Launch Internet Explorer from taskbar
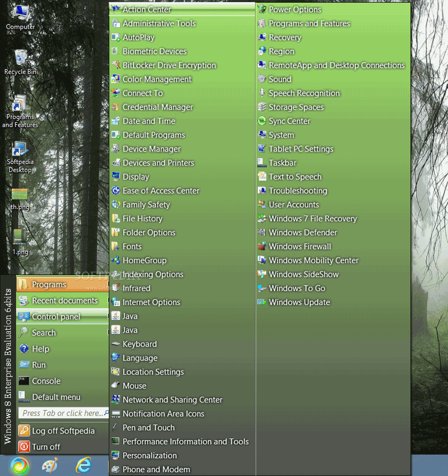This screenshot has width=448, height=476. (x=84, y=465)
